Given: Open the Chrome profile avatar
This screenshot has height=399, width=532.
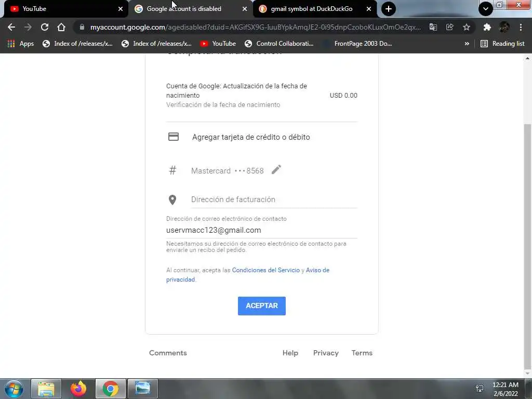Looking at the screenshot, I should [504, 27].
